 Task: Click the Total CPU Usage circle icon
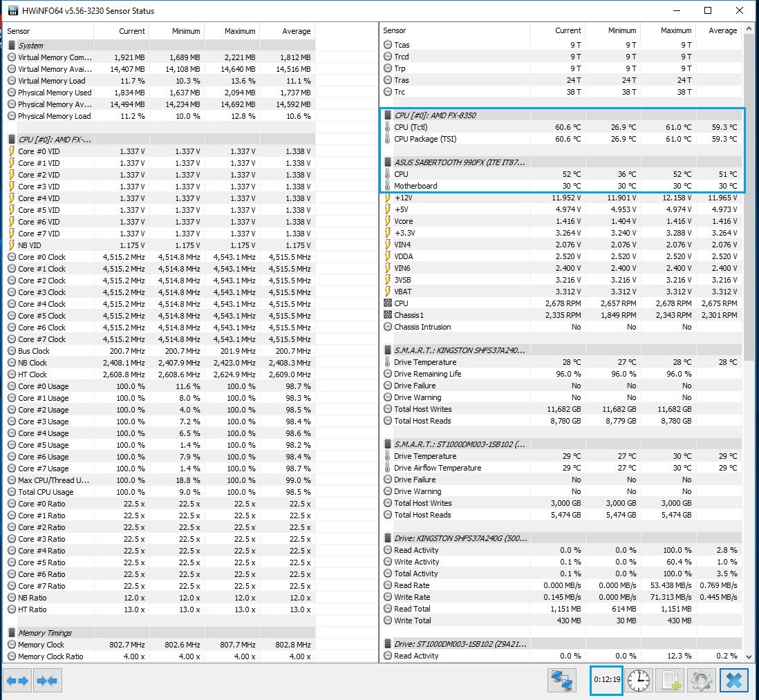click(12, 491)
